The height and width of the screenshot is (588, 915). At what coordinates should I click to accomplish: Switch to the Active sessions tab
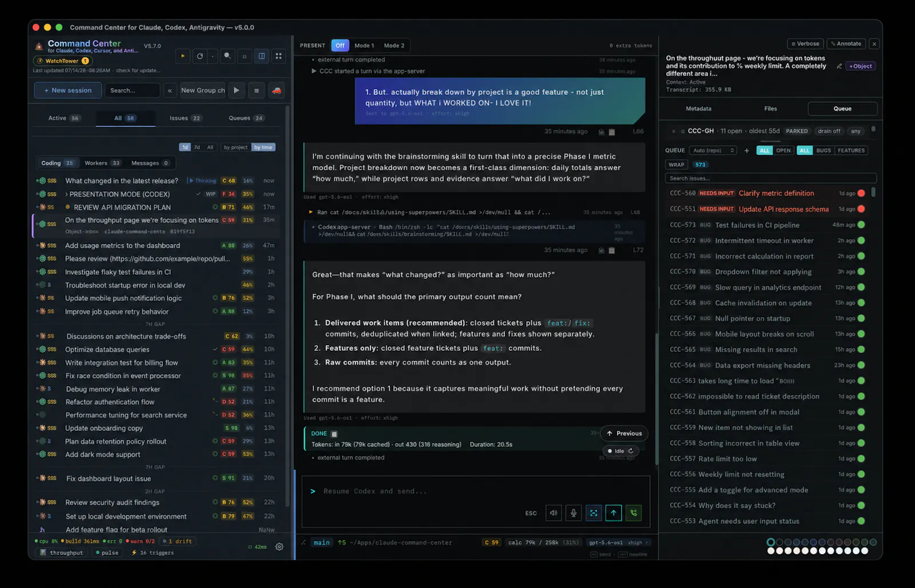64,118
